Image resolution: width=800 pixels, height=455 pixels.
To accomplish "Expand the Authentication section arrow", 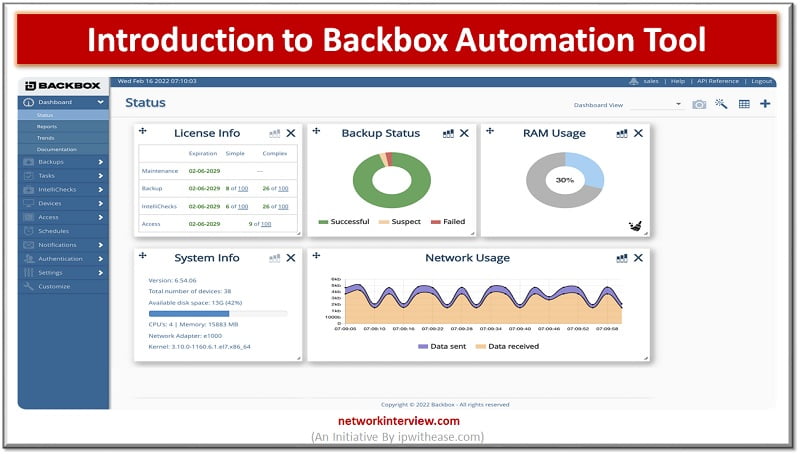I will coord(101,259).
